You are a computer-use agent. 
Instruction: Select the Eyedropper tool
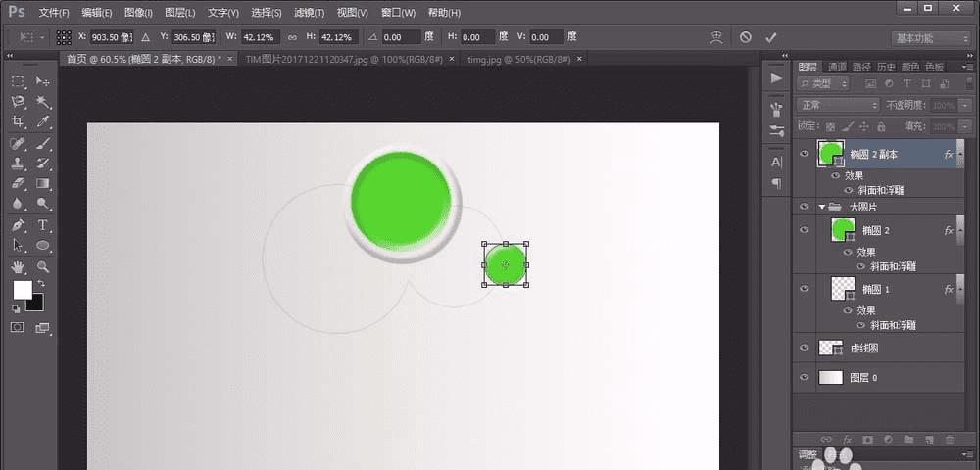42,121
